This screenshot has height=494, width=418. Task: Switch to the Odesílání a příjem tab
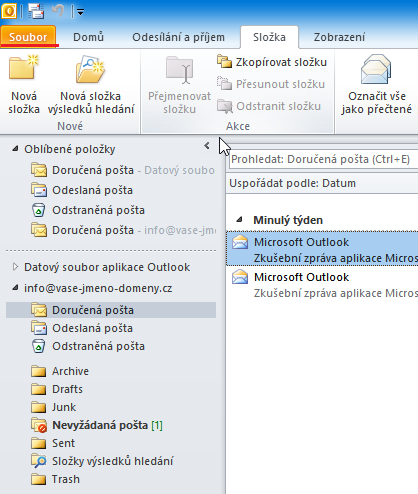[178, 37]
